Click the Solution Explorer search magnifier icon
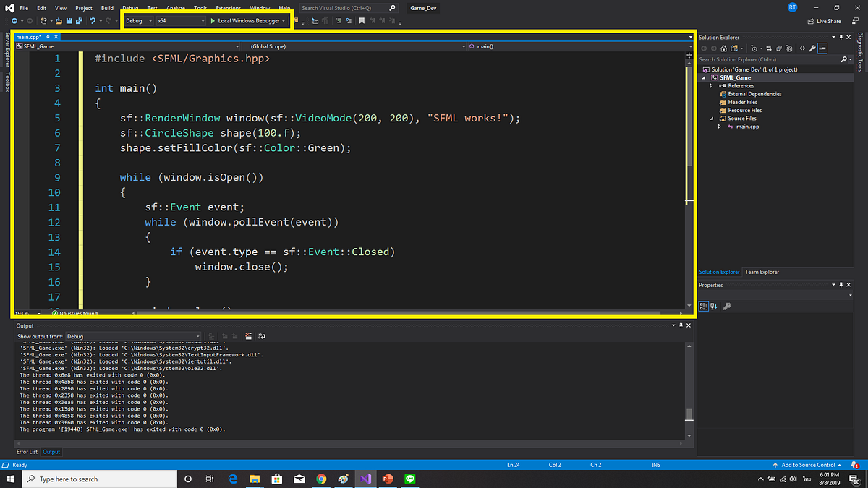The image size is (868, 488). (x=843, y=59)
